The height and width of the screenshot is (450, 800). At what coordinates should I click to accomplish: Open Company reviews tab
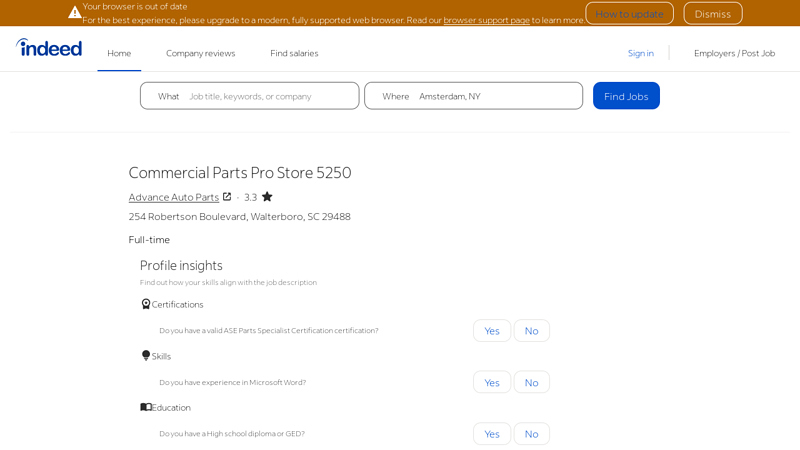201,53
